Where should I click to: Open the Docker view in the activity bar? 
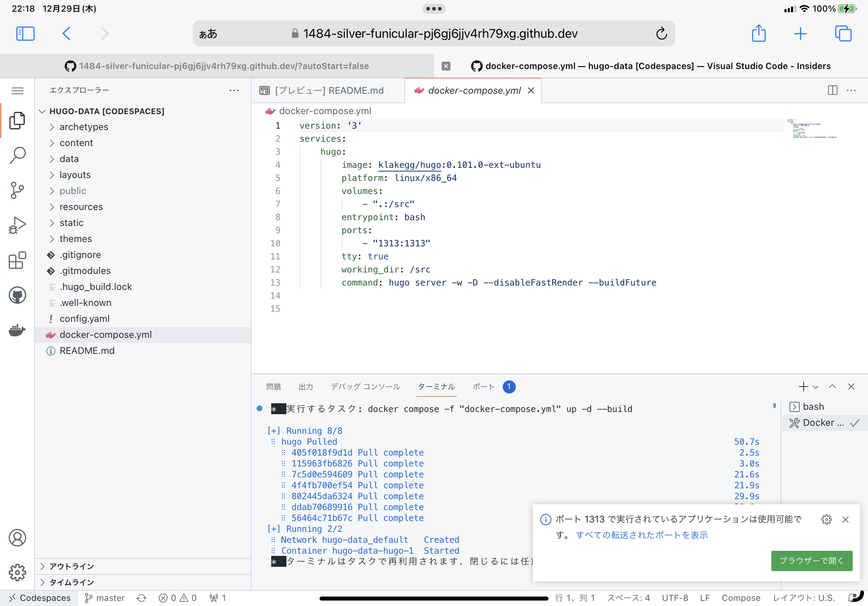pyautogui.click(x=17, y=330)
